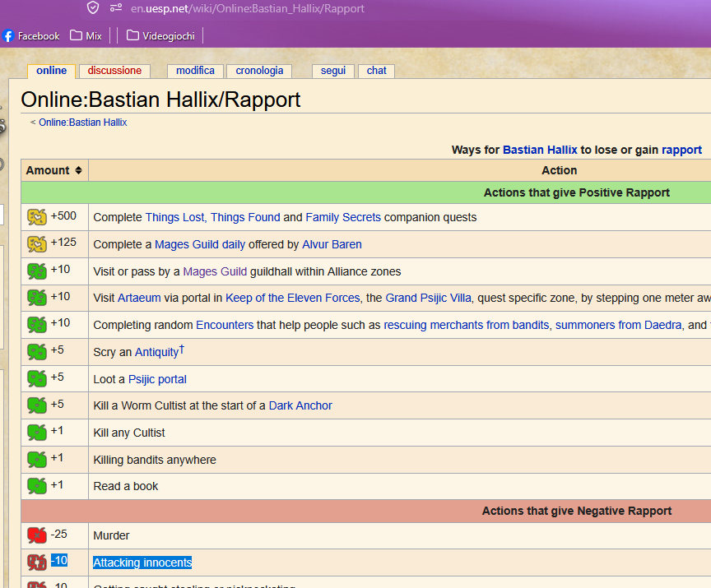Click the green rapport icon beside Scry an Antiquity

37,352
